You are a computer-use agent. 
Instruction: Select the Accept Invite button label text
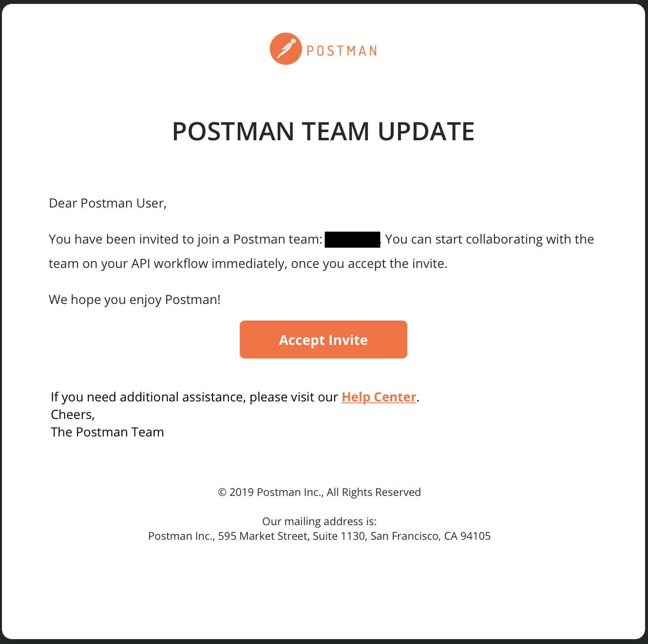pos(323,340)
